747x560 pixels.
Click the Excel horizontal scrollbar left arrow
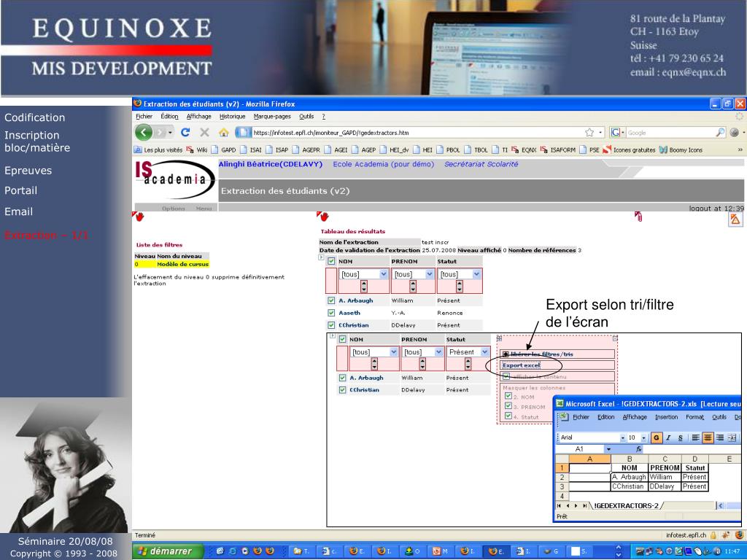720,506
